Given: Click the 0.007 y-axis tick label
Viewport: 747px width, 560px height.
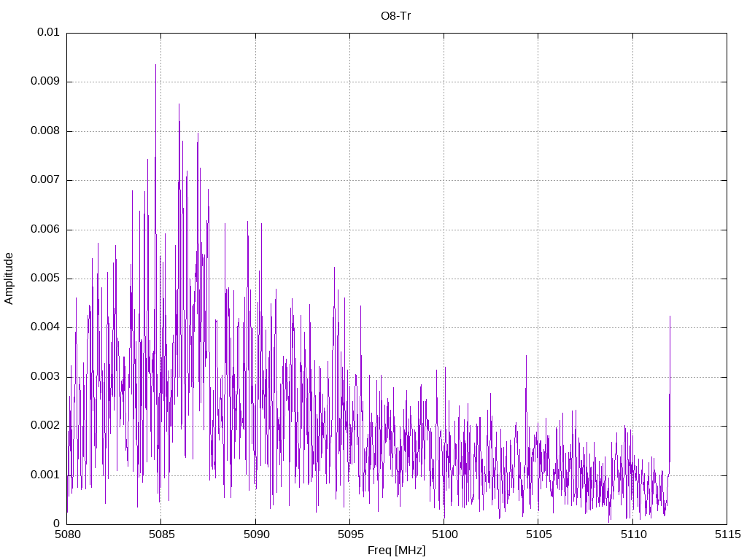Looking at the screenshot, I should point(44,180).
